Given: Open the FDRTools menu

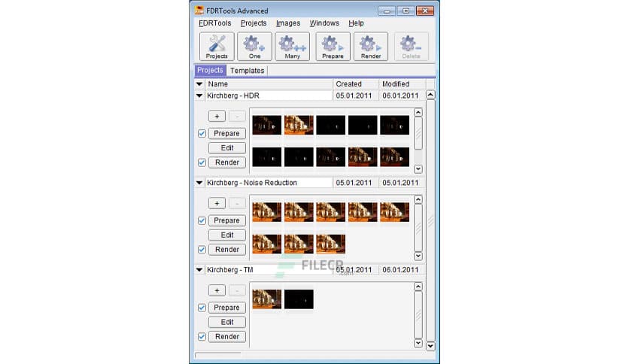Looking at the screenshot, I should (x=215, y=23).
